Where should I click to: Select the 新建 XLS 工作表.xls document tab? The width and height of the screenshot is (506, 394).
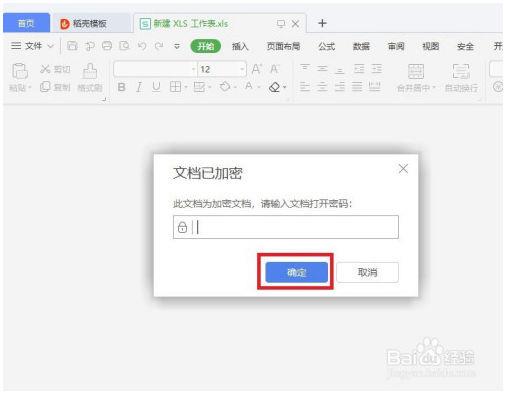(x=190, y=24)
